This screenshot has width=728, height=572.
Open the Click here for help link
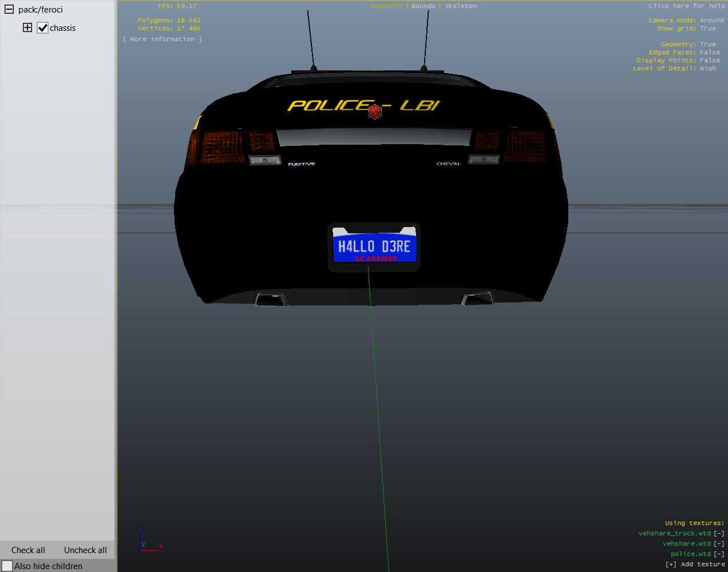[x=686, y=6]
